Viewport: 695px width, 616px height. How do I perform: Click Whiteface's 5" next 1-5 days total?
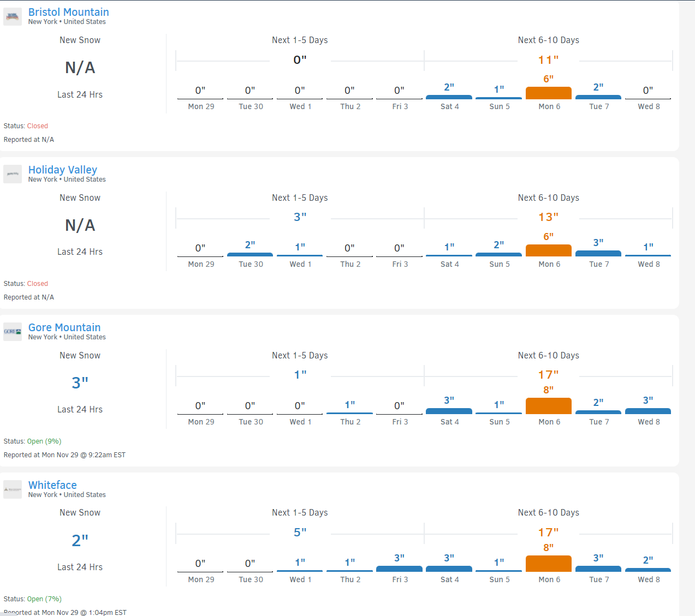[300, 533]
